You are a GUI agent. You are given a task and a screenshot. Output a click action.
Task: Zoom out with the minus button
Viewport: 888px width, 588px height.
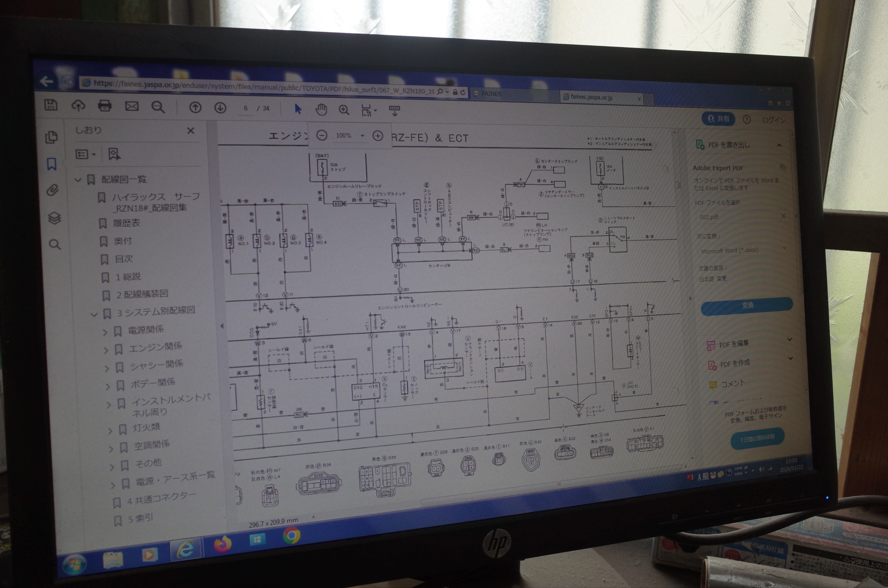pos(322,135)
